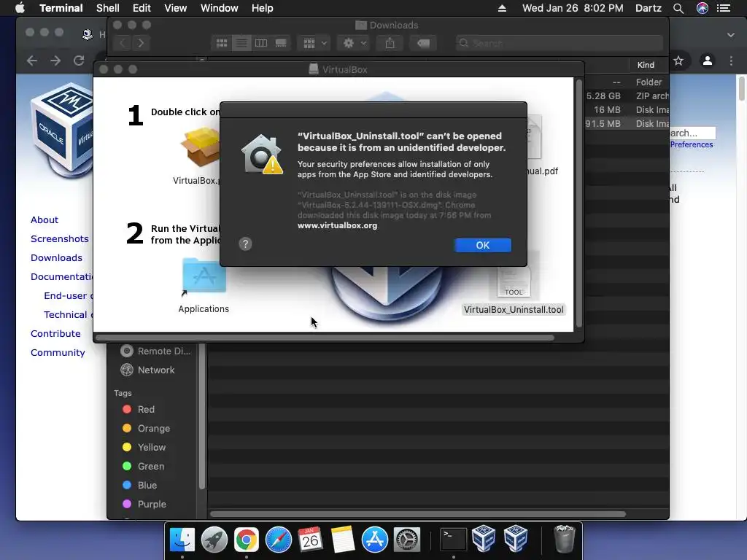This screenshot has width=747, height=560.
Task: Open the View menu
Action: click(175, 8)
